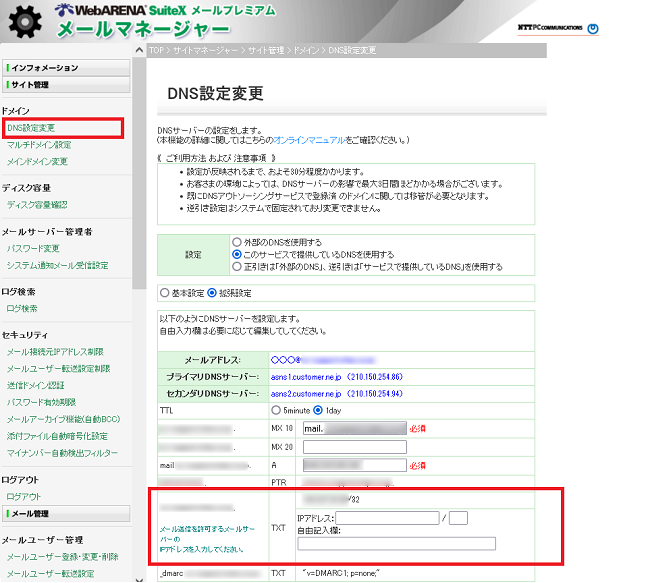Image resolution: width=650 pixels, height=583 pixels.
Task: Click the A record input field
Action: tap(355, 465)
